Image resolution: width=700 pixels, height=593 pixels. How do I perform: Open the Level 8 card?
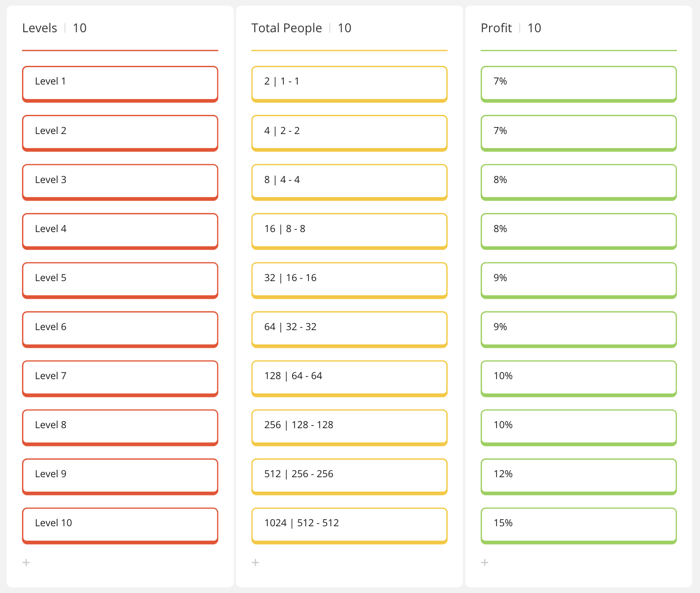click(x=120, y=427)
